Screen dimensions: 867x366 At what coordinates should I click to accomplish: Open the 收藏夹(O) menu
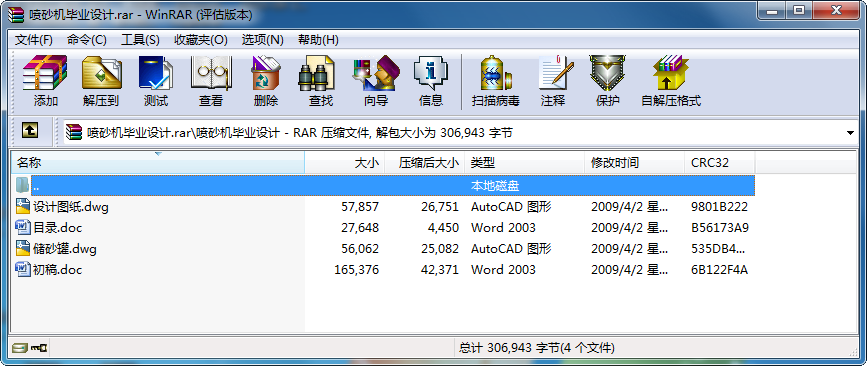[201, 40]
